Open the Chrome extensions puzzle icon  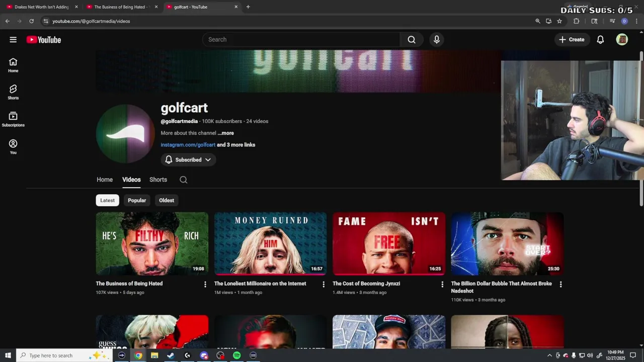(x=577, y=21)
